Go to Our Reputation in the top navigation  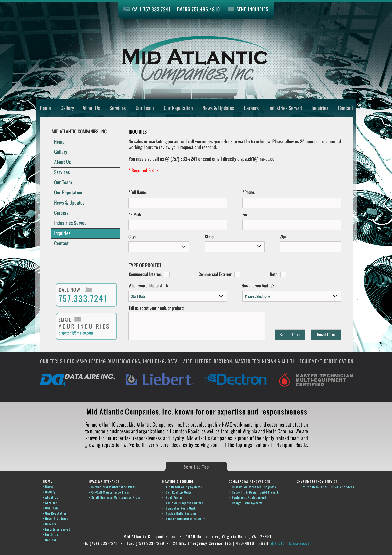(x=178, y=108)
